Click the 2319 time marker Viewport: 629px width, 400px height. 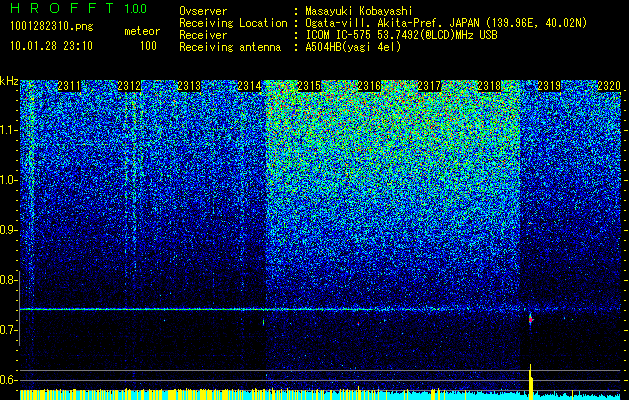[549, 86]
